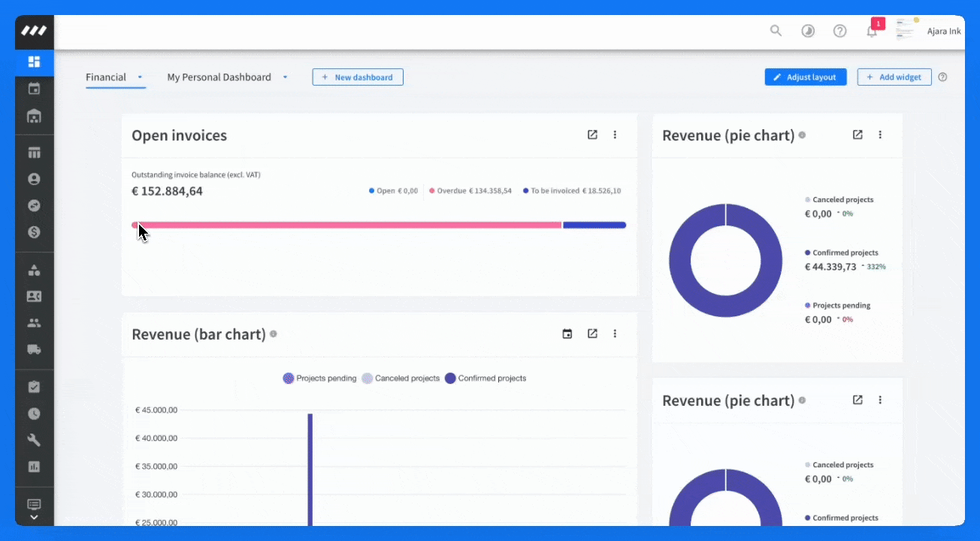Toggle Confirmed projects bar chart legend
The height and width of the screenshot is (541, 980).
pyautogui.click(x=485, y=378)
